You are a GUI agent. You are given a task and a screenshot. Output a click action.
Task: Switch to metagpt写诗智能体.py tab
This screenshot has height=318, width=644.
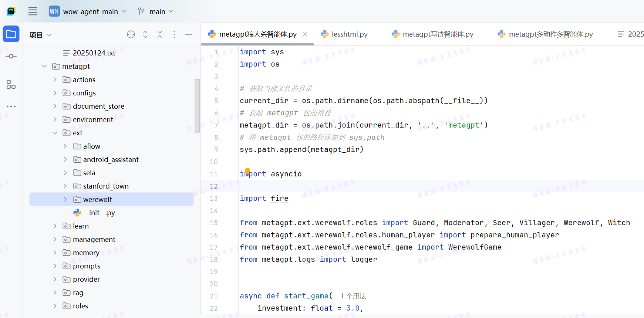click(x=433, y=34)
